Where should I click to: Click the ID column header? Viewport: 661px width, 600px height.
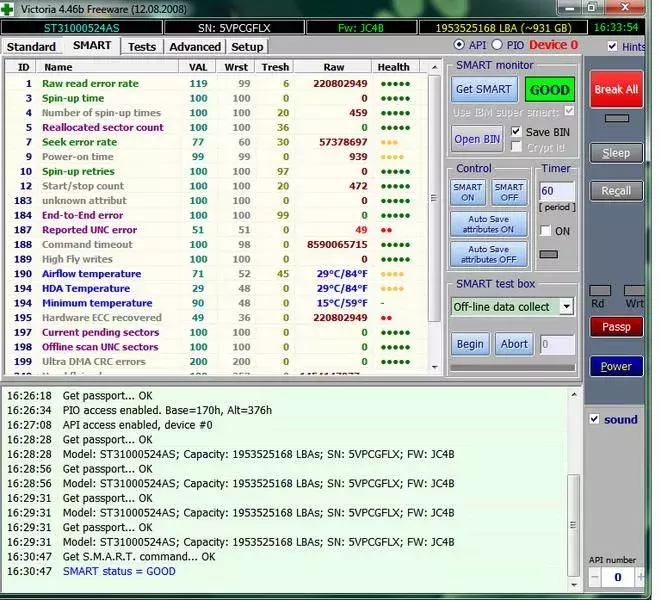coord(23,67)
